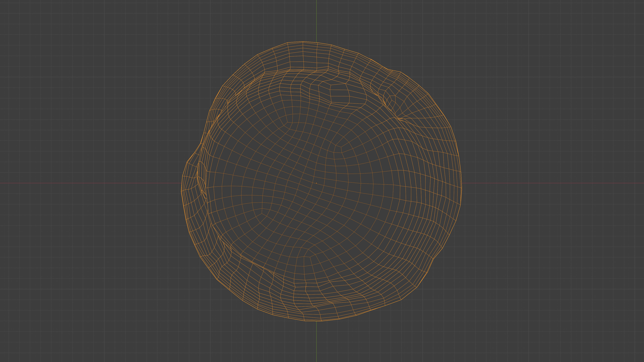
Task: Click the topmost edge of the wireframe mesh
Action: pyautogui.click(x=303, y=42)
